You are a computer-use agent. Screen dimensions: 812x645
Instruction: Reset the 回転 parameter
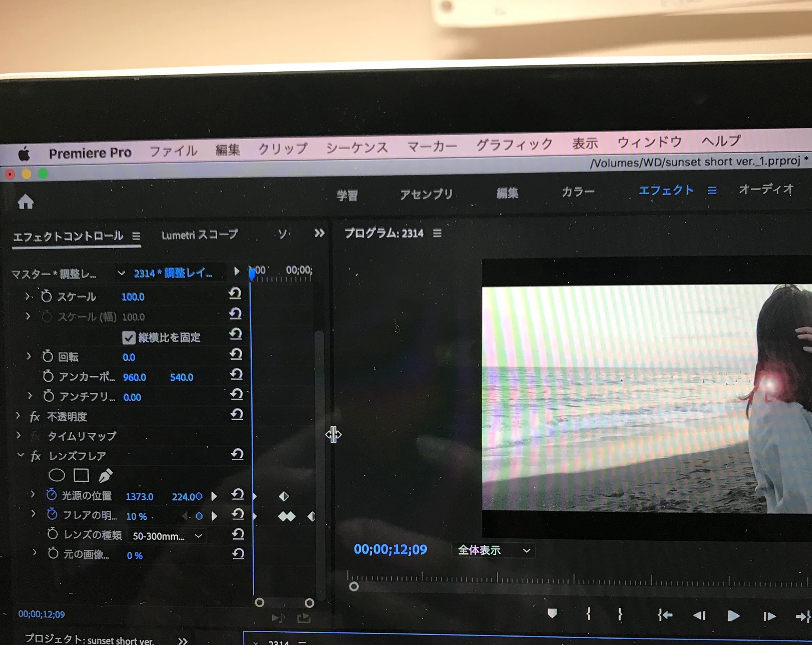click(x=236, y=354)
